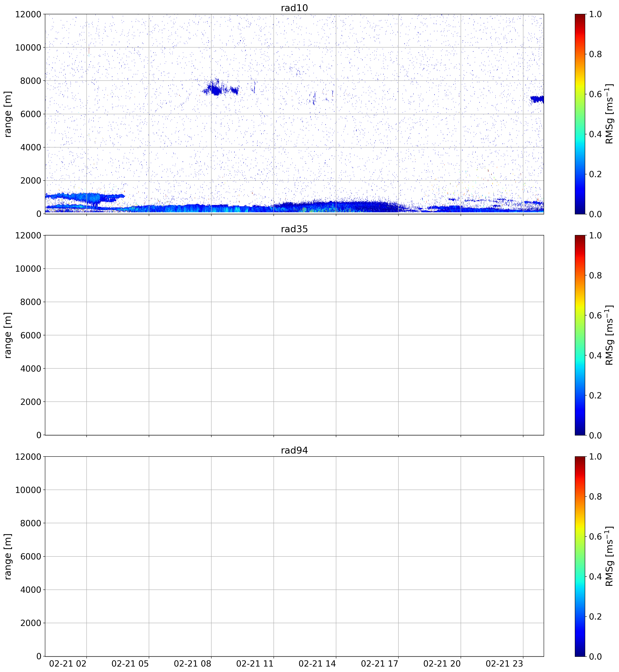The width and height of the screenshot is (619, 672).
Task: Click the 2000 tick on rad10 y-axis
Action: click(30, 181)
